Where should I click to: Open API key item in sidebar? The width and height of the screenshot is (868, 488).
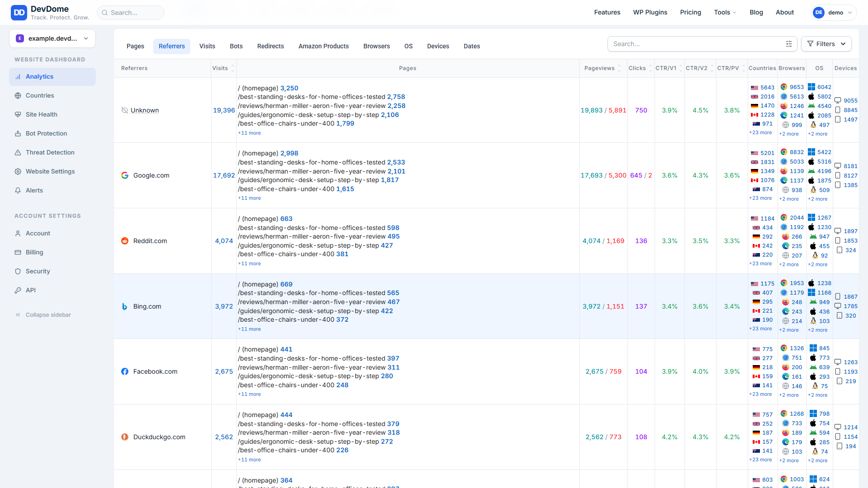pyautogui.click(x=52, y=291)
